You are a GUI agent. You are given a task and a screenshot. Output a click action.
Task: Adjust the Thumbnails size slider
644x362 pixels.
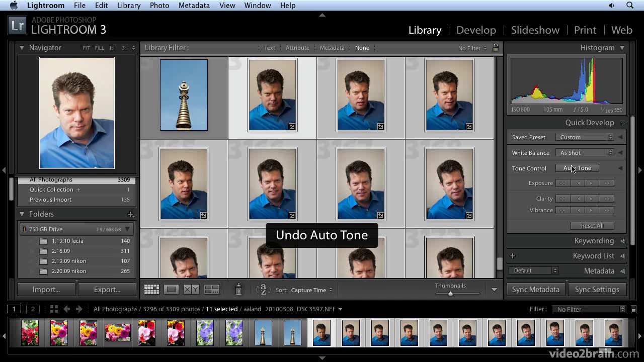450,294
